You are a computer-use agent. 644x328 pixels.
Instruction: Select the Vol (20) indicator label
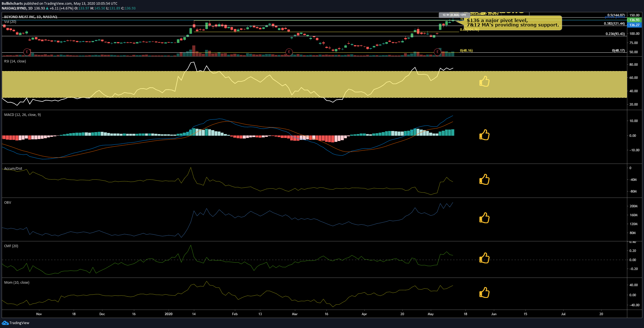point(10,22)
